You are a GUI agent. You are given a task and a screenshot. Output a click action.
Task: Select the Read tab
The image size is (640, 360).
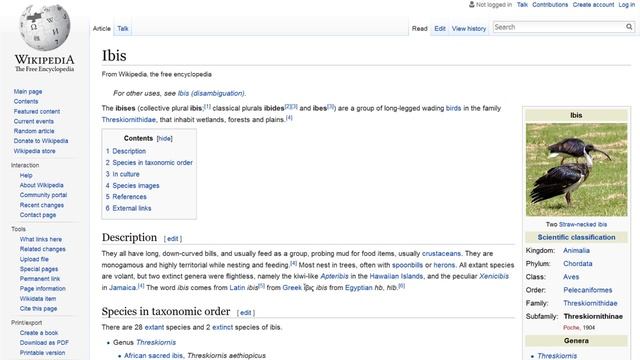[419, 29]
